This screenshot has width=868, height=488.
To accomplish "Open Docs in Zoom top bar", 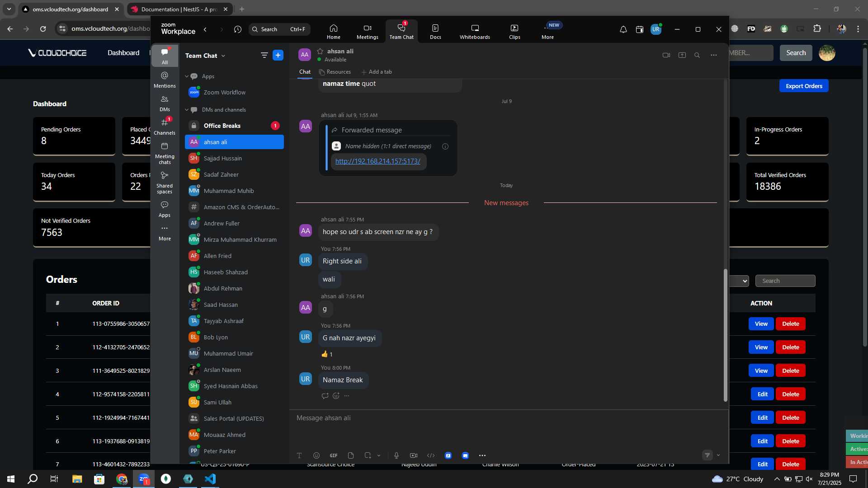I will tap(435, 32).
